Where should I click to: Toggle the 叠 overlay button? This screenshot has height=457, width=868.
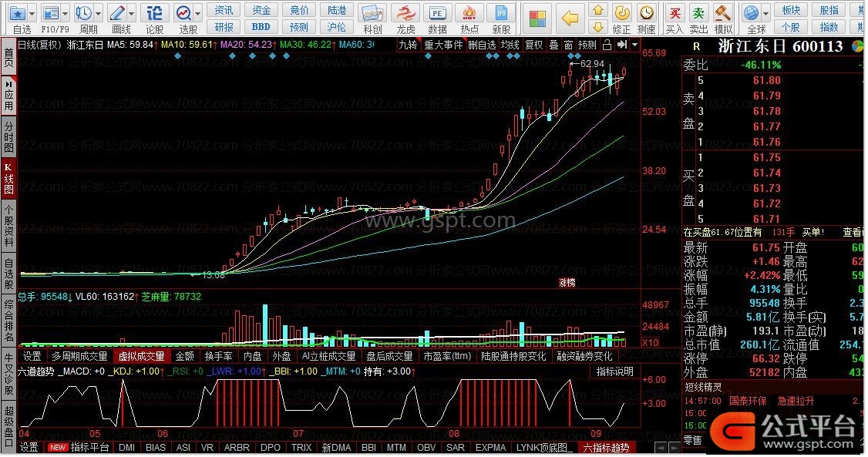point(553,45)
